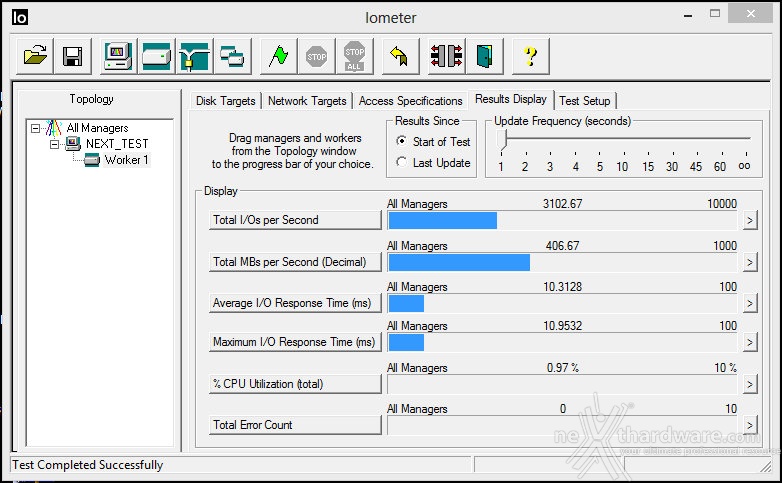Click Total MBs per Second progress bar
782x483 pixels.
point(562,262)
